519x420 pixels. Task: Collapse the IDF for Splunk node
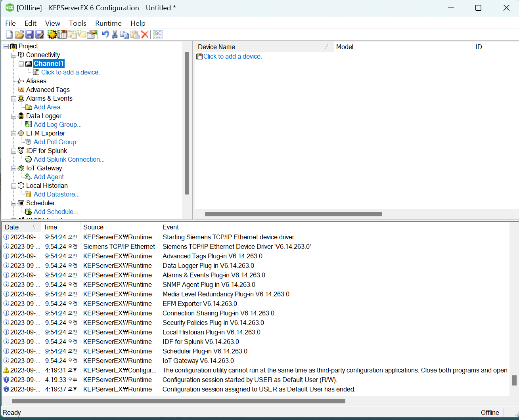tap(14, 151)
